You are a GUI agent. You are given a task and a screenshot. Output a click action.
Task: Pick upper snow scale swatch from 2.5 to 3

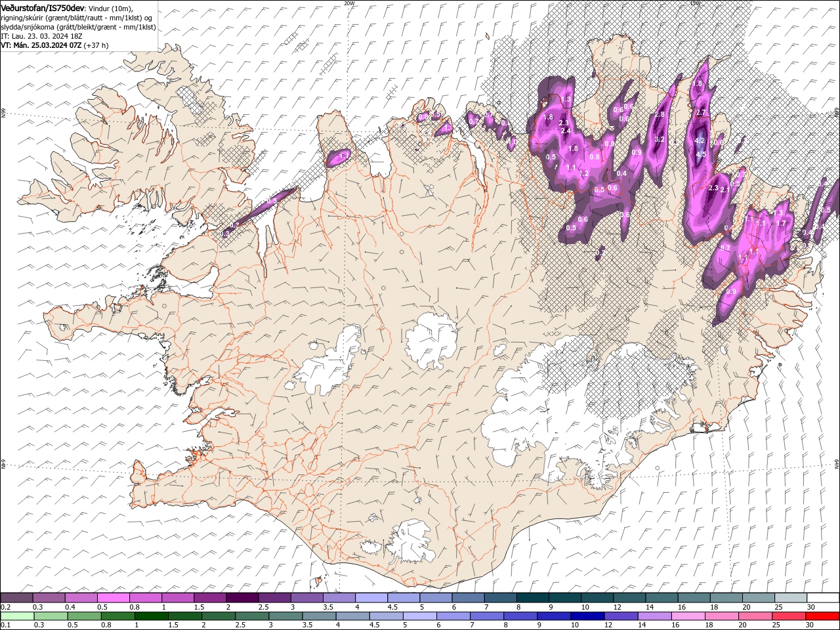[274, 598]
